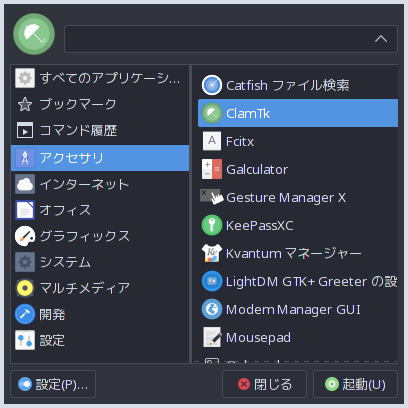Image resolution: width=408 pixels, height=408 pixels.
Task: Click the Fcitx keyboard icon
Action: point(212,141)
